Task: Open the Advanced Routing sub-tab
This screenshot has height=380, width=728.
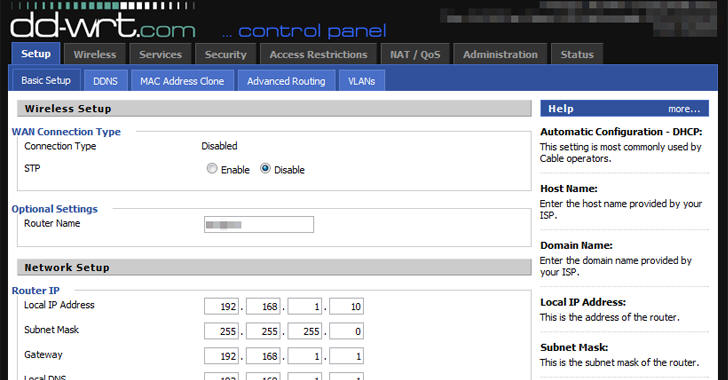Action: pos(286,81)
